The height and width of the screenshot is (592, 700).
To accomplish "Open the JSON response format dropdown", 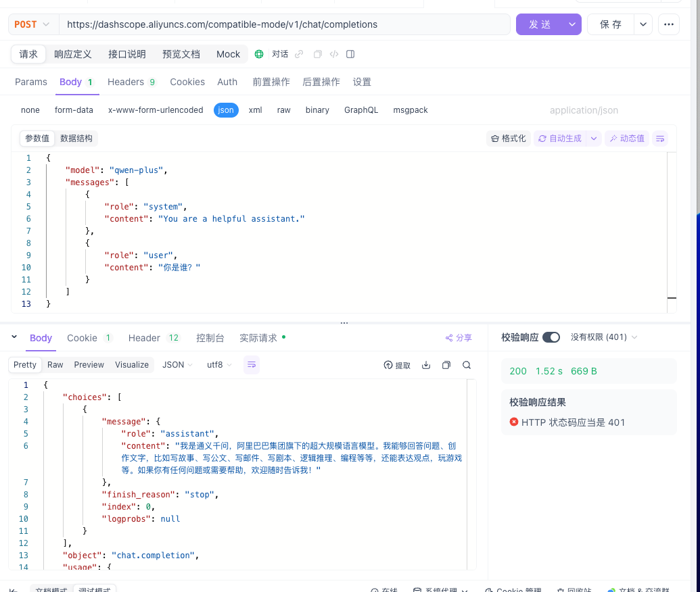I will click(x=177, y=365).
